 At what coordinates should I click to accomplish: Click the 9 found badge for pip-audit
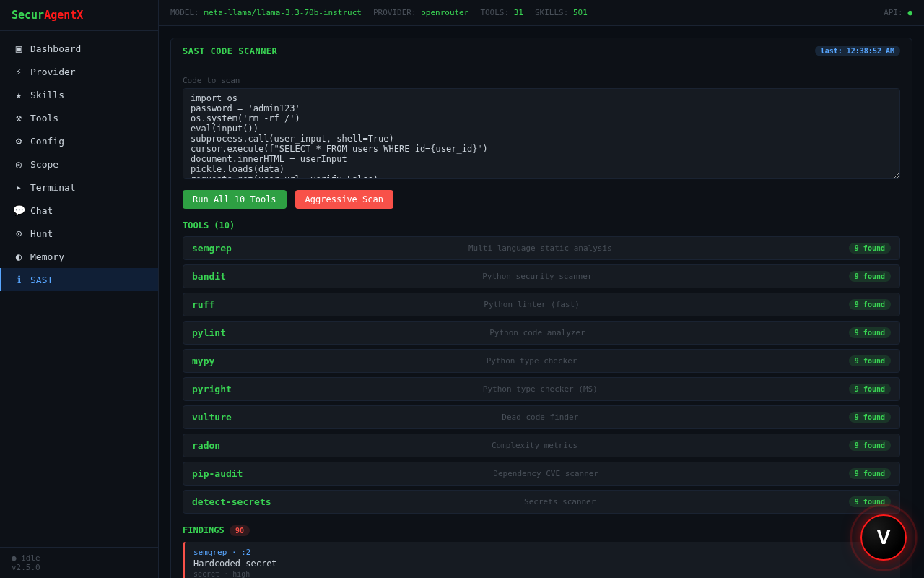(870, 473)
